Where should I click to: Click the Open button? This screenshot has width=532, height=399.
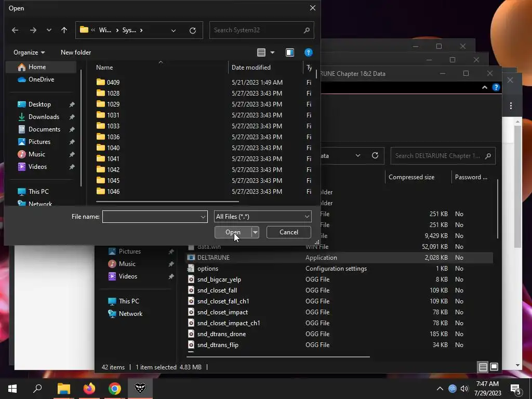pyautogui.click(x=233, y=232)
